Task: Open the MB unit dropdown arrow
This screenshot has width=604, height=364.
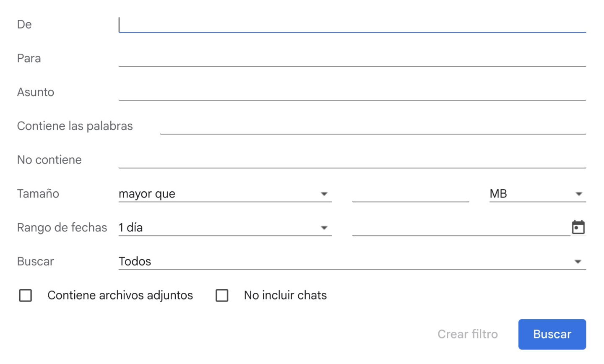Action: tap(579, 194)
